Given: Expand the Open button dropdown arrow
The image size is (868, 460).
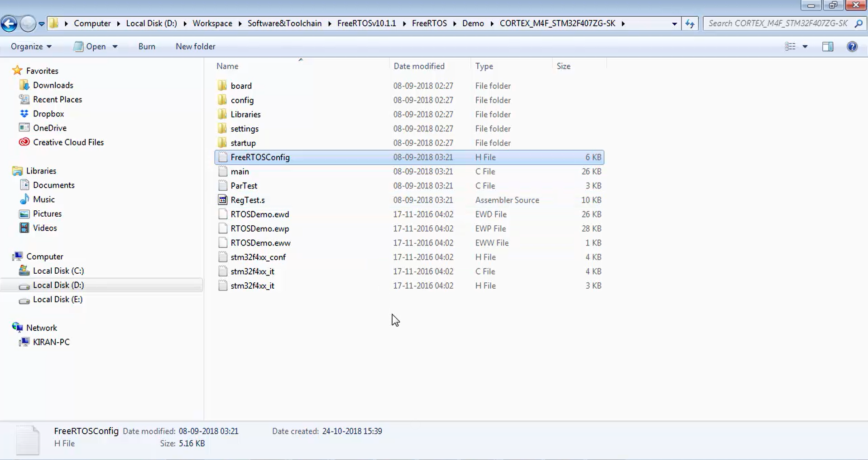Looking at the screenshot, I should coord(115,47).
